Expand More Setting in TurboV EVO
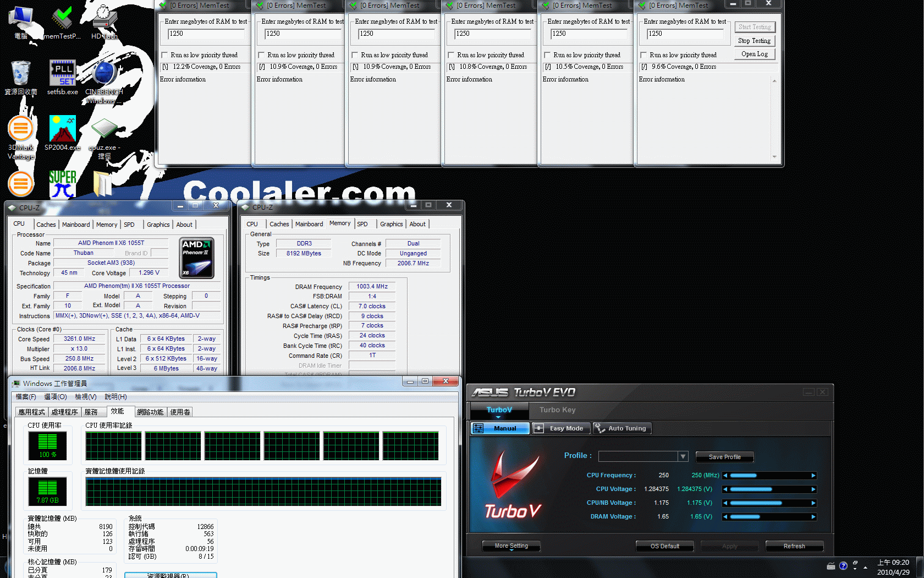This screenshot has height=578, width=924. click(x=511, y=546)
